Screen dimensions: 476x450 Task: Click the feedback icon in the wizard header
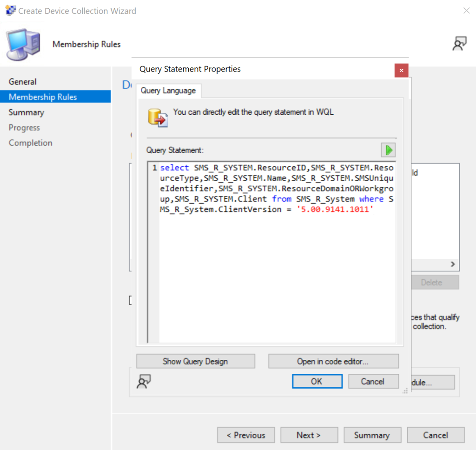pyautogui.click(x=459, y=43)
